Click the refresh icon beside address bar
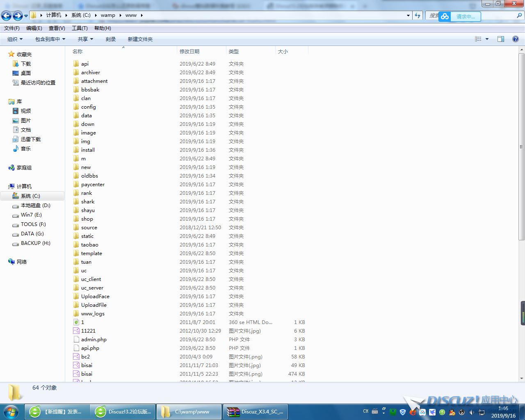This screenshot has height=420, width=525. (x=418, y=15)
